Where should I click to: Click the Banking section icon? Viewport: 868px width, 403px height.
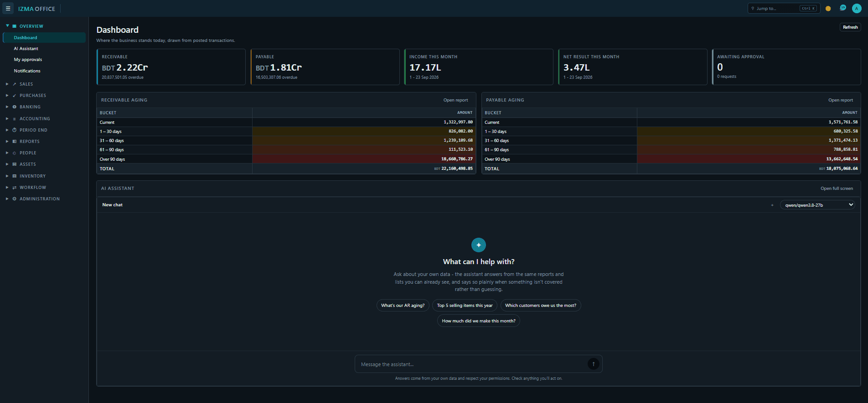pos(15,107)
